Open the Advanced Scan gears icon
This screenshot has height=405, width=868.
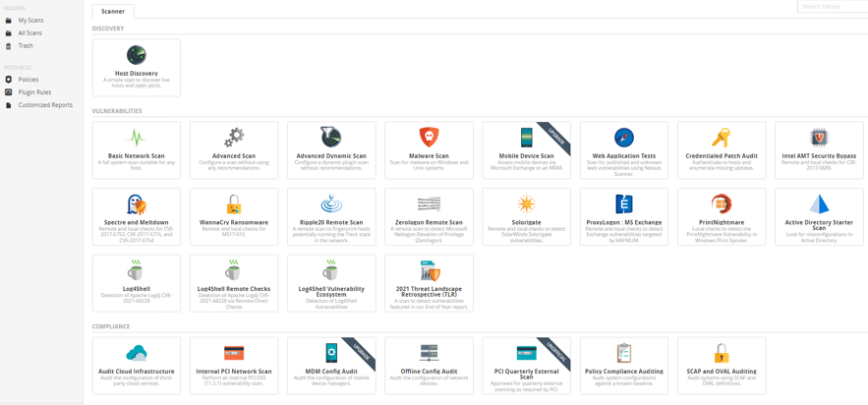tap(234, 137)
